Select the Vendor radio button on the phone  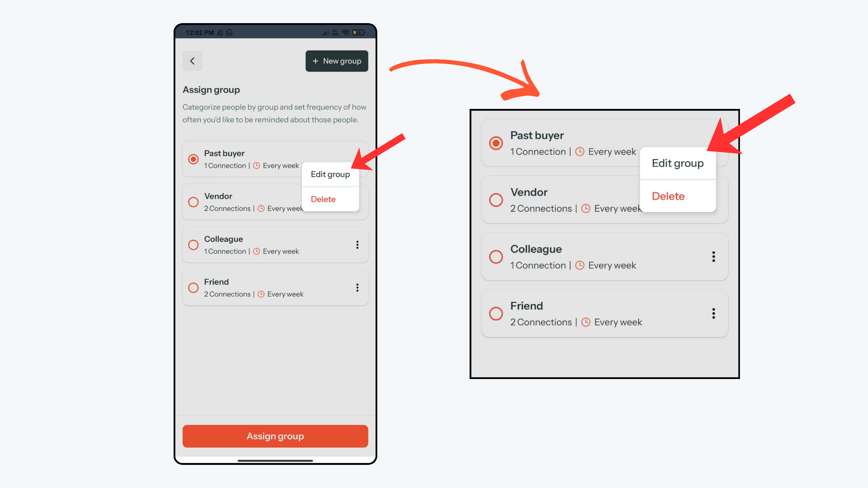click(193, 202)
